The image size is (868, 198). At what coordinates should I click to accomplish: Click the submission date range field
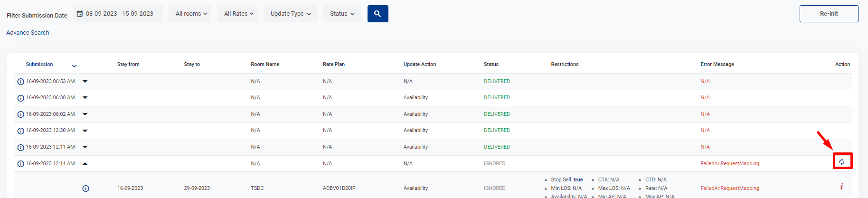click(119, 14)
